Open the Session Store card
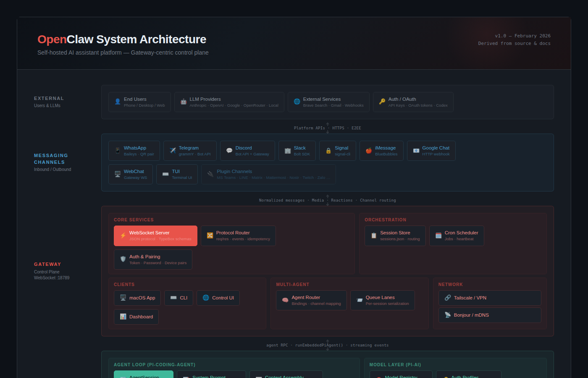The height and width of the screenshot is (378, 588). tap(395, 236)
